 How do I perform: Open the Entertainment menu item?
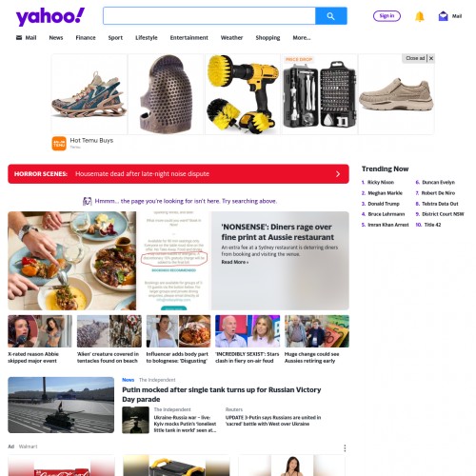coord(189,38)
